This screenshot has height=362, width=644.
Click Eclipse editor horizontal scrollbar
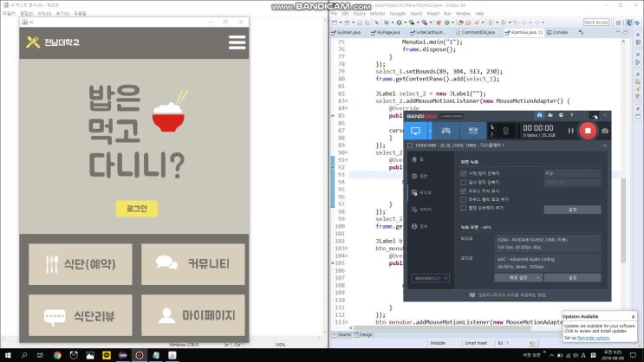[442, 327]
